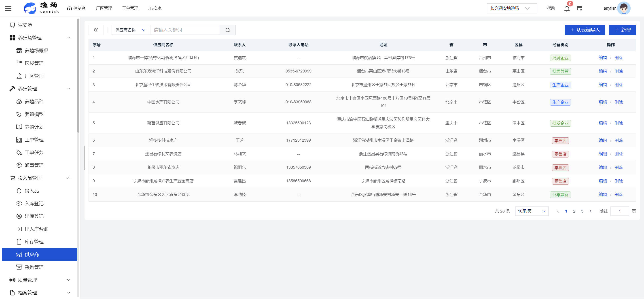The image size is (644, 302).
Task: Expand the 质量管理 section
Action: coord(68,280)
